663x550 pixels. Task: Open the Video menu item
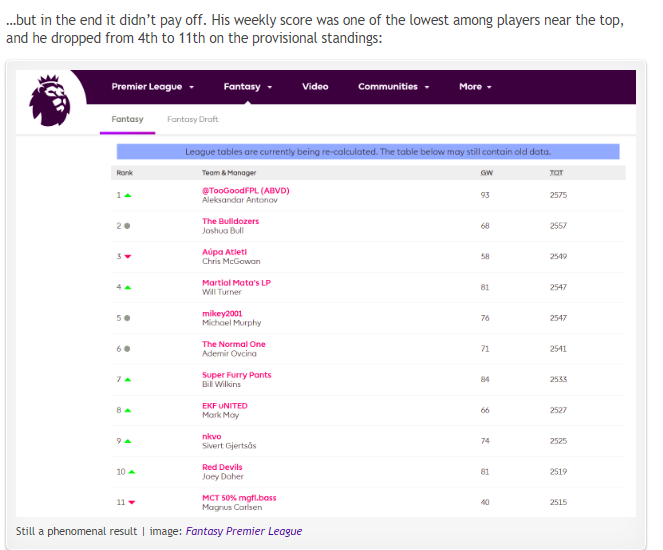(315, 87)
